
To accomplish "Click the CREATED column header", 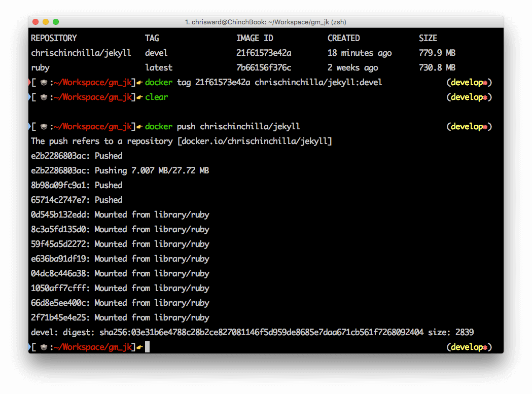I will tap(343, 38).
